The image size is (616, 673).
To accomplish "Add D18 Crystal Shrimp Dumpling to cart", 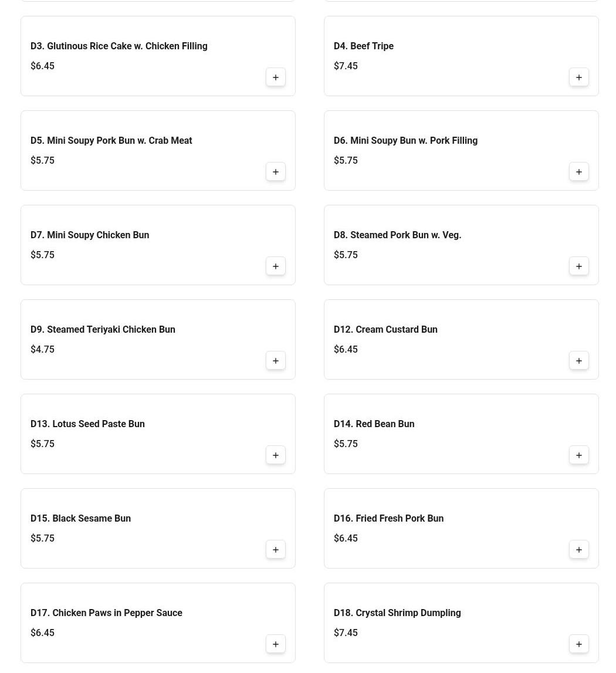I will [578, 644].
